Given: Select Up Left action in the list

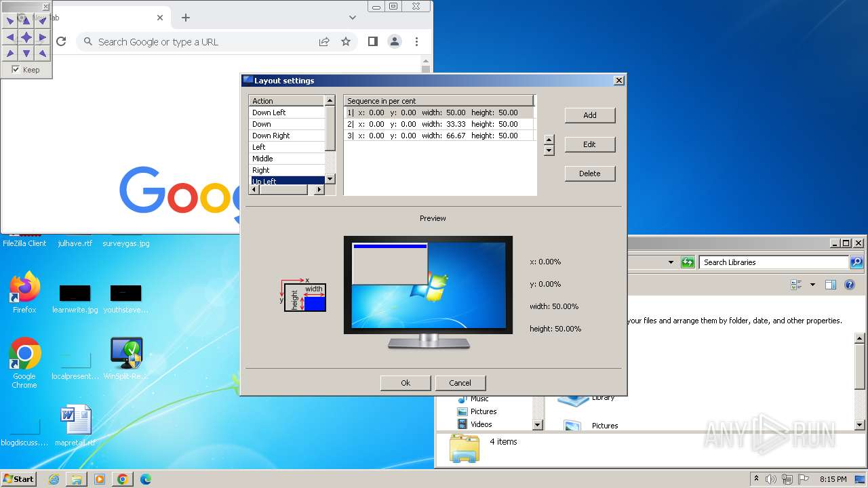Looking at the screenshot, I should point(288,181).
